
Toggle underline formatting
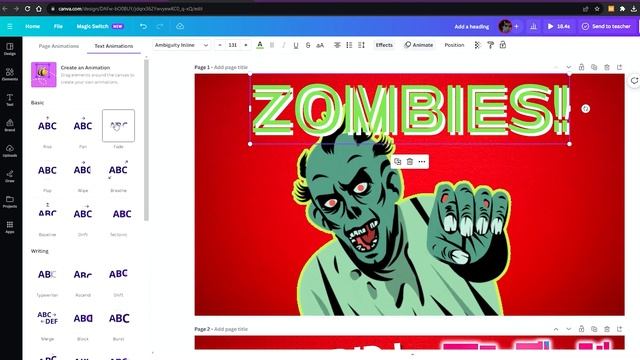click(296, 45)
